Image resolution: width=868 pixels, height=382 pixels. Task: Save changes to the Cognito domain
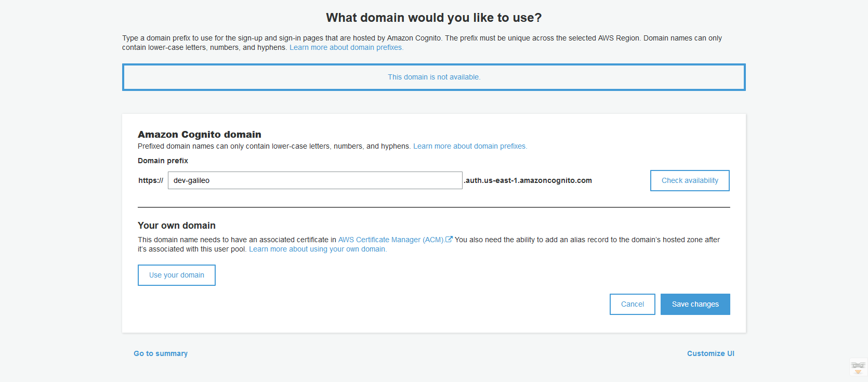pos(695,304)
